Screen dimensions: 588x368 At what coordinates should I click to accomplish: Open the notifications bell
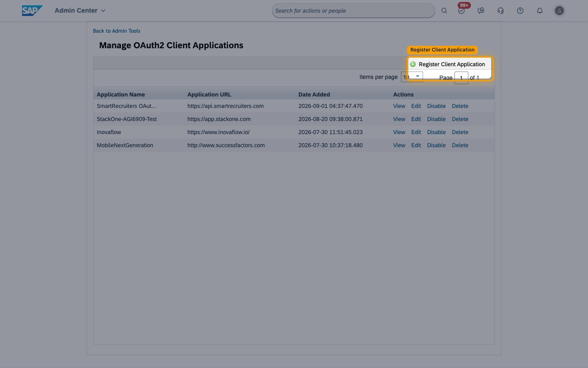pyautogui.click(x=540, y=11)
